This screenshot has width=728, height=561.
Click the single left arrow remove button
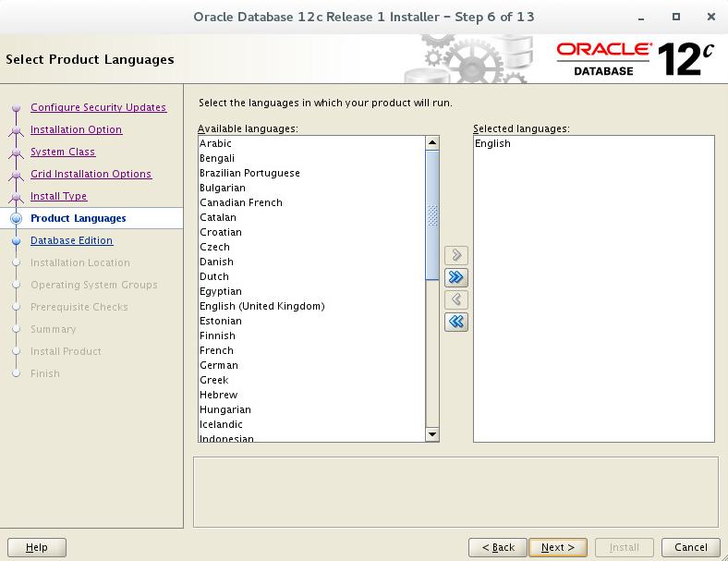coord(456,299)
